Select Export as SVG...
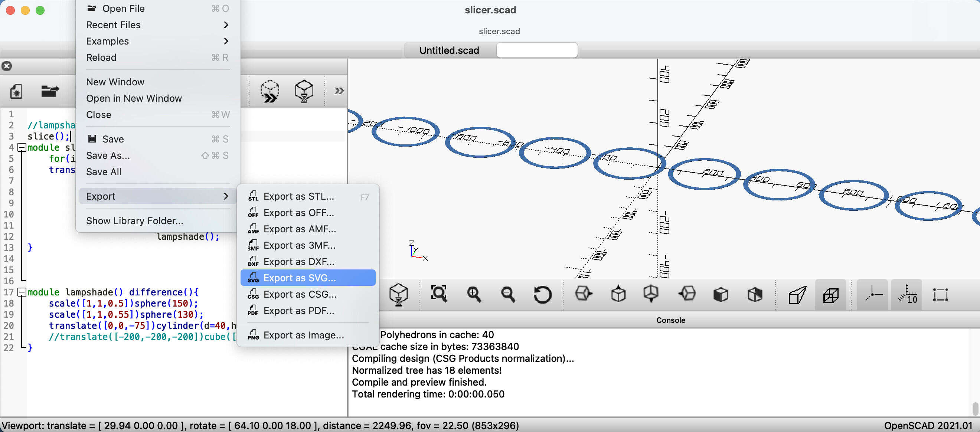The width and height of the screenshot is (980, 432). (x=308, y=278)
